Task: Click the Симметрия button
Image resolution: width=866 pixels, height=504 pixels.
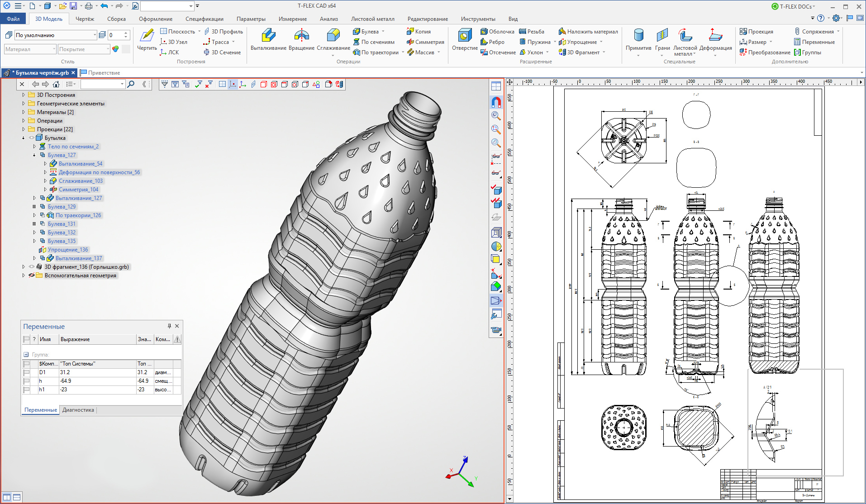Action: tap(425, 42)
